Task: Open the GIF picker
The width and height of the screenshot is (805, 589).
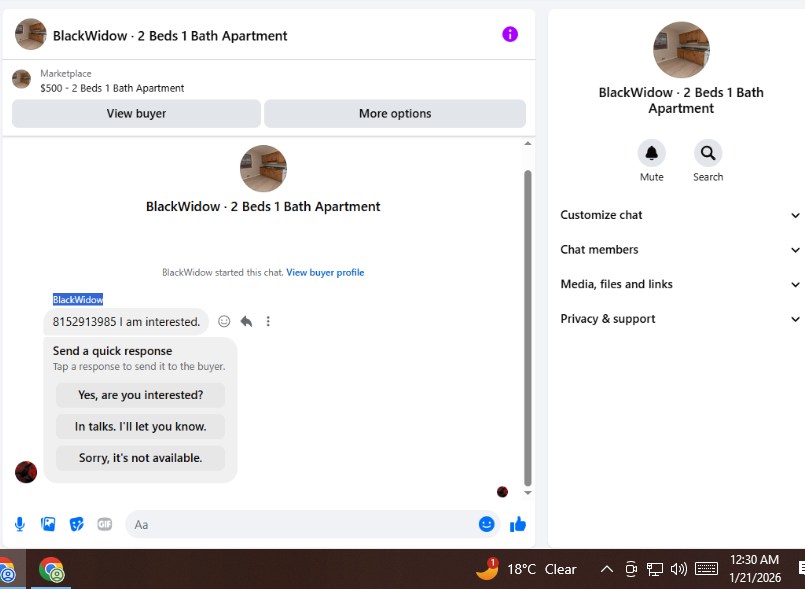Action: coord(105,524)
